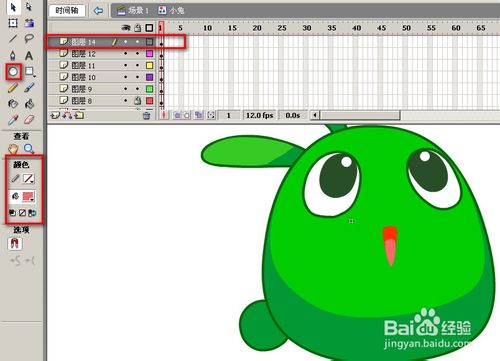Pick the Eraser tool
Viewport: 500px width, 361px height.
pos(29,120)
